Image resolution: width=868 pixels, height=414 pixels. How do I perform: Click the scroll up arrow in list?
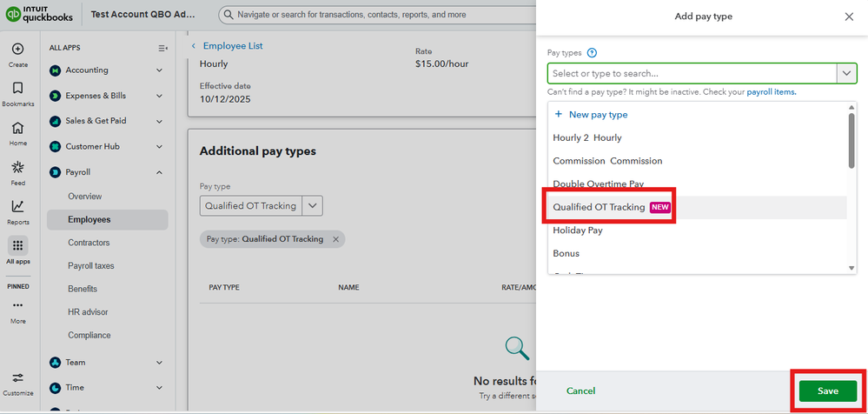851,106
